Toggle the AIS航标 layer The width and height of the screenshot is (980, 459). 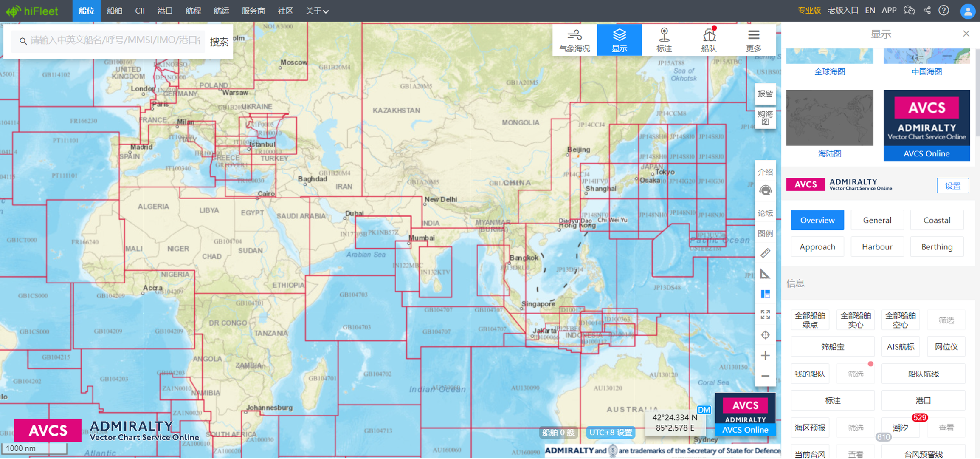pos(901,347)
